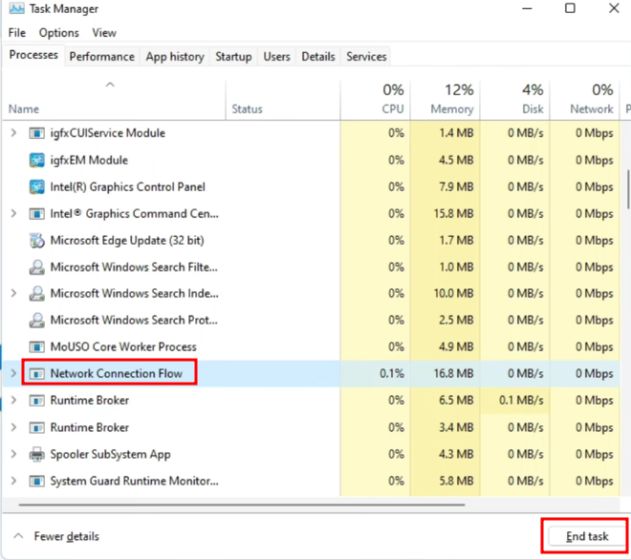Close the Task Manager window

pyautogui.click(x=614, y=8)
